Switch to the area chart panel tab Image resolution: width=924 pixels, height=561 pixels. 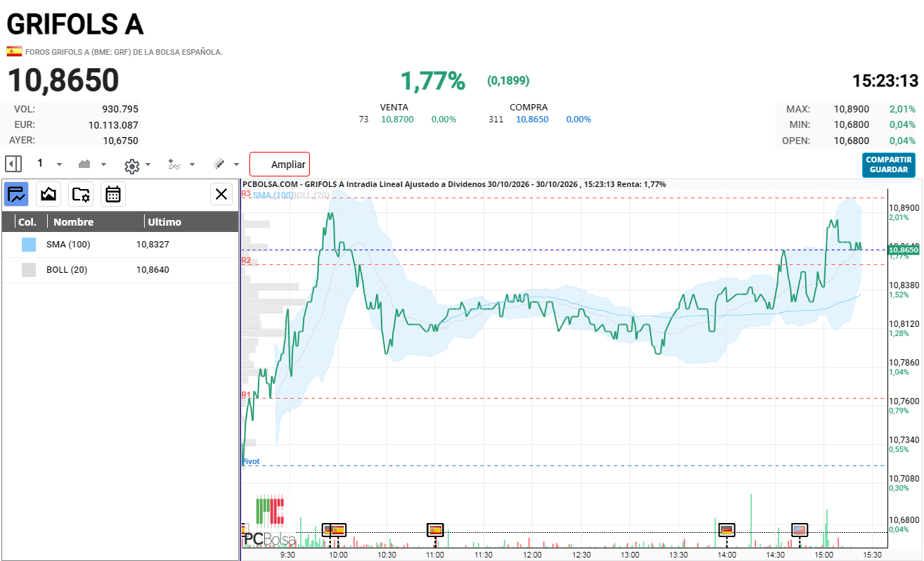[48, 194]
